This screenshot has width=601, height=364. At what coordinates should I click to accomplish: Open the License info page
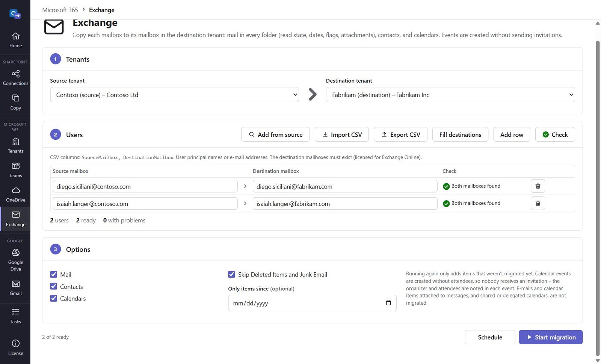(15, 348)
